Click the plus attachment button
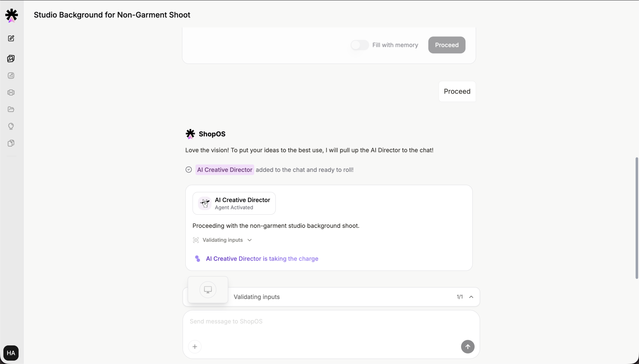 click(195, 347)
